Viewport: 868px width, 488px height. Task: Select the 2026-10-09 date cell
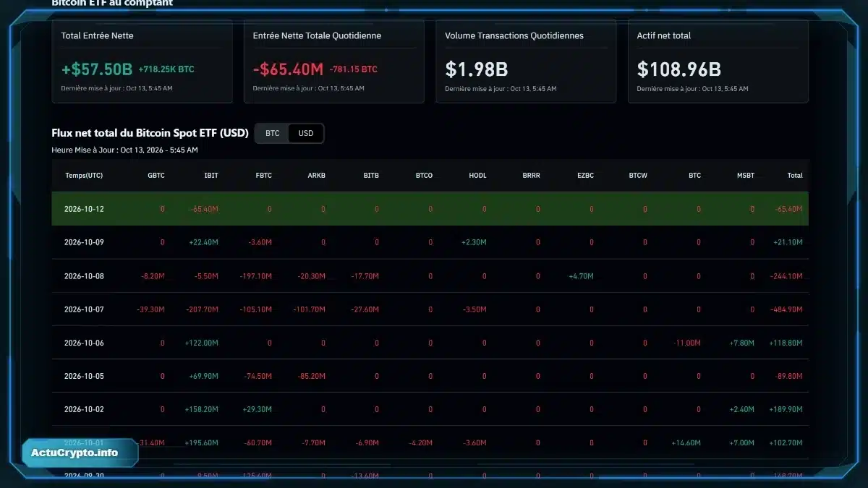pyautogui.click(x=84, y=242)
